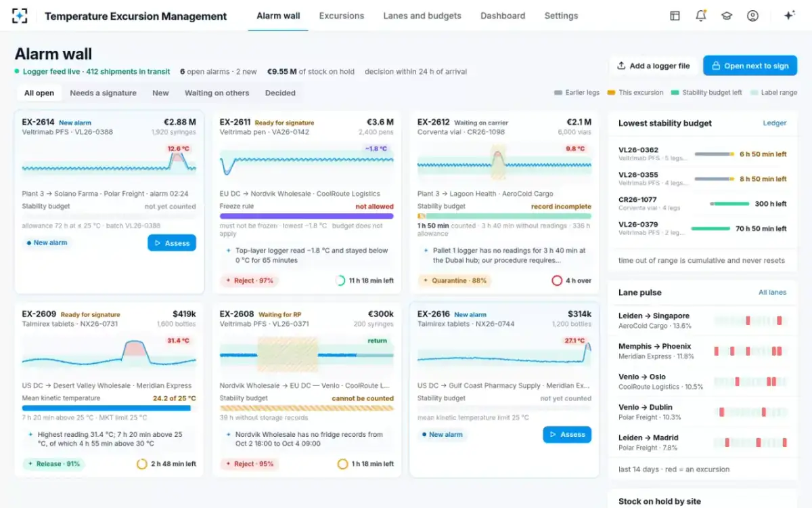This screenshot has height=508, width=812.
Task: Open the Settings tab
Action: click(x=561, y=16)
